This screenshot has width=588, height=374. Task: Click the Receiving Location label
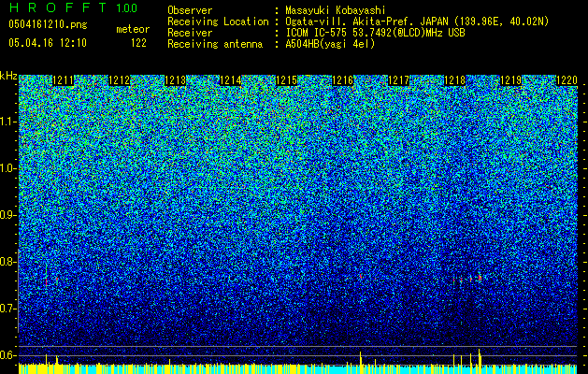[218, 22]
